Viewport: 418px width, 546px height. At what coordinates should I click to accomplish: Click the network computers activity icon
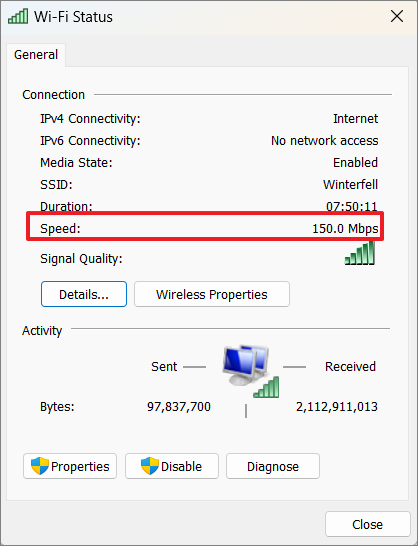coord(251,371)
